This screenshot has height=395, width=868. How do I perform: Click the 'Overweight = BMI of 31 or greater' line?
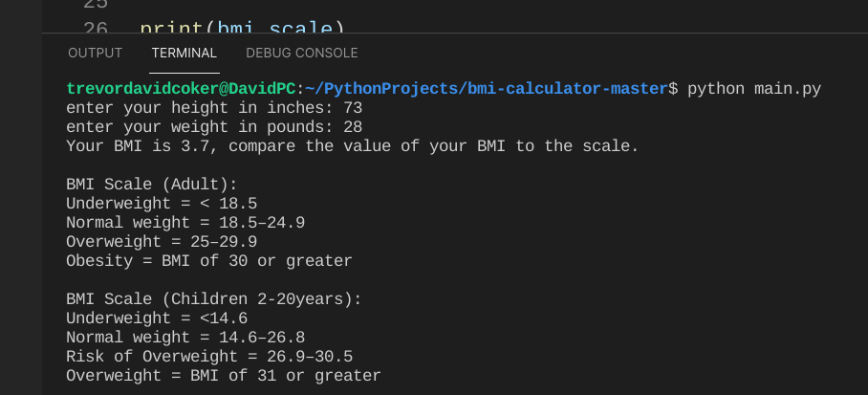[x=224, y=375]
